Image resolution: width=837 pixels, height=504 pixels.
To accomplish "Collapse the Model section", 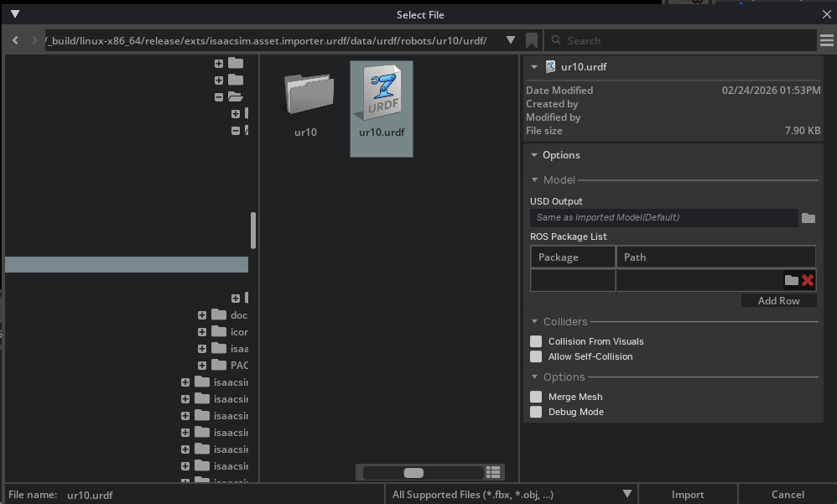I will tap(534, 179).
